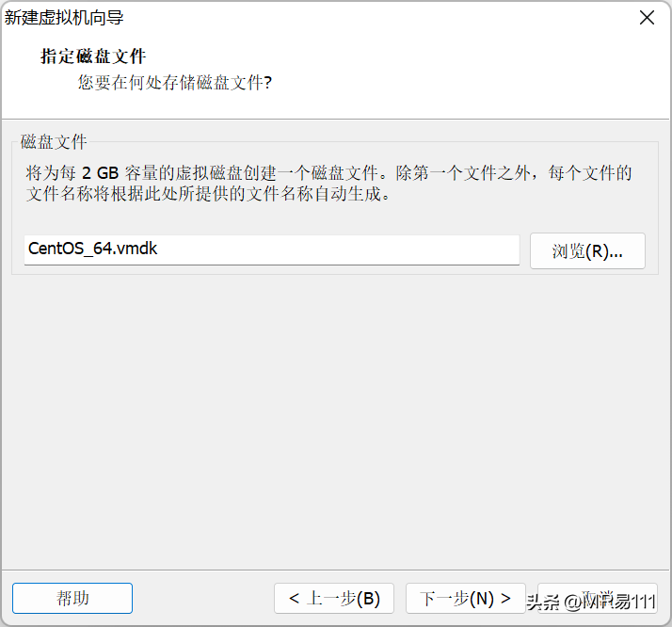The image size is (672, 627).
Task: Close the 新建虚拟机向导 dialog
Action: (x=647, y=18)
